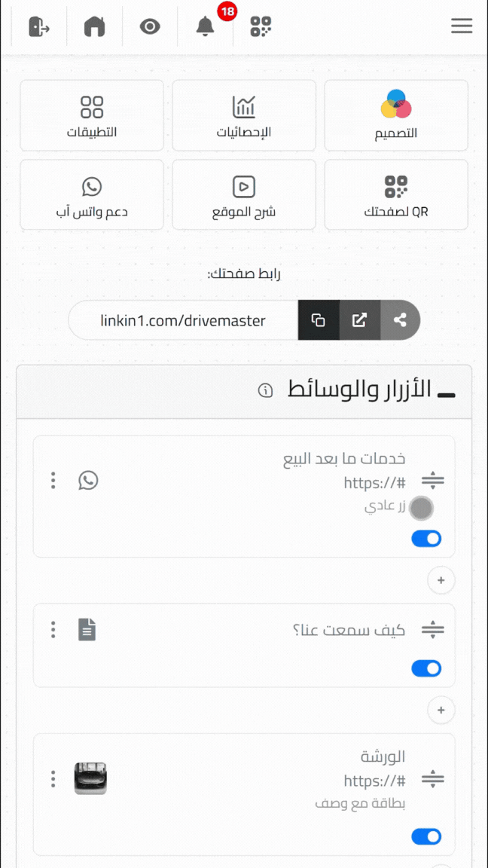Copy the page link using the copy icon

[x=319, y=319]
